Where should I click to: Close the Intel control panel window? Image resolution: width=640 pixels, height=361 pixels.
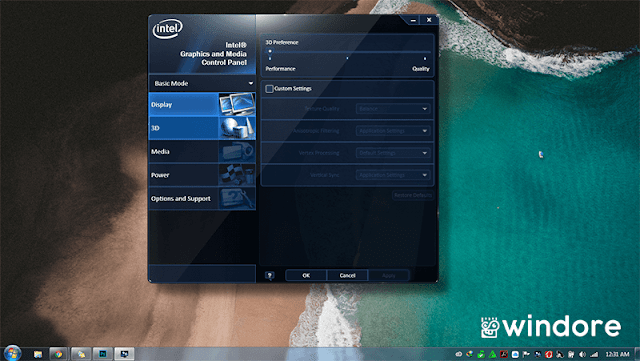429,20
